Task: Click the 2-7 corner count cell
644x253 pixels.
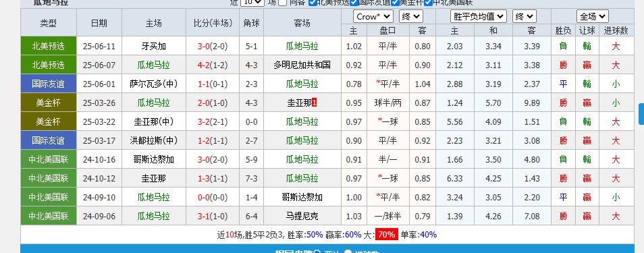Action: coord(251,140)
